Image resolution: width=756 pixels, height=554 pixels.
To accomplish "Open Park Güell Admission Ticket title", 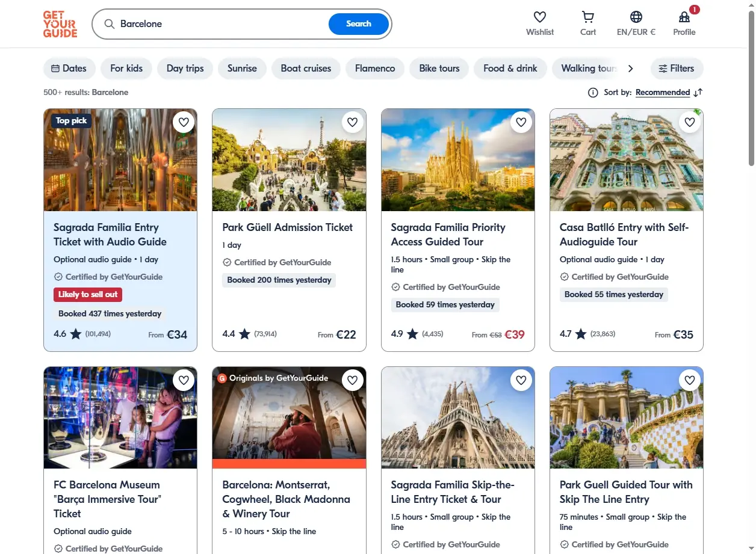I will click(288, 227).
